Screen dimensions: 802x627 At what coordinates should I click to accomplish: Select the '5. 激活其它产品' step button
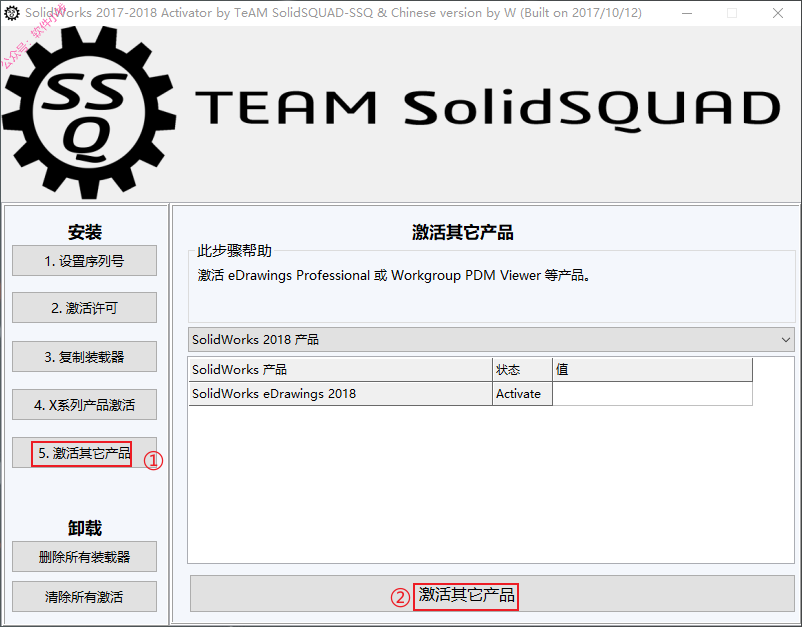pyautogui.click(x=84, y=453)
